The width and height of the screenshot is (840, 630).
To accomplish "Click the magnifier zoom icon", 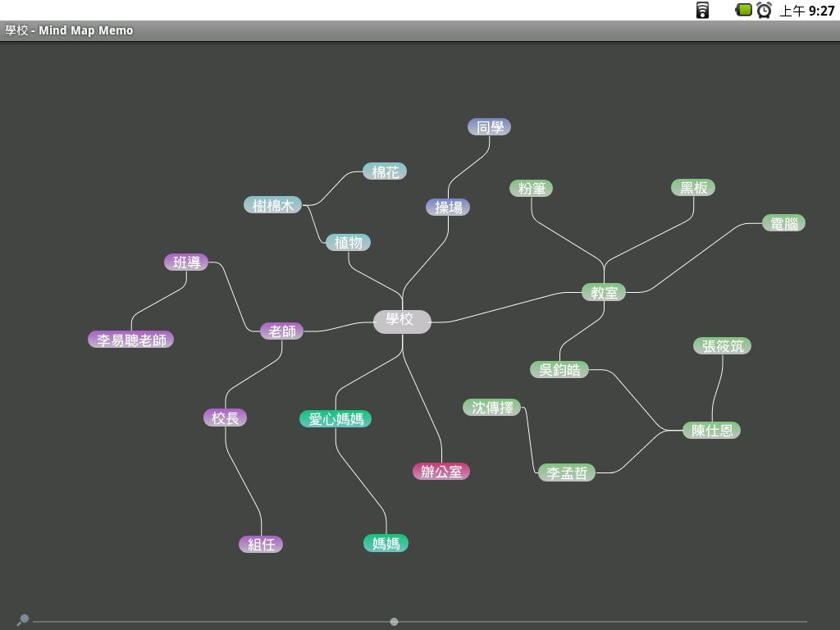I will tap(23, 620).
